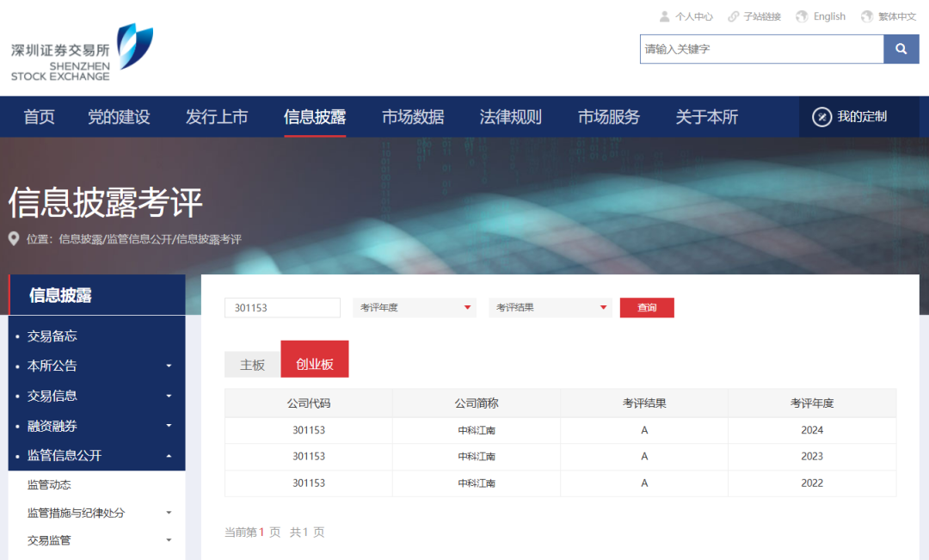The width and height of the screenshot is (929, 560).
Task: Click the 考评年度 table column header
Action: [812, 403]
